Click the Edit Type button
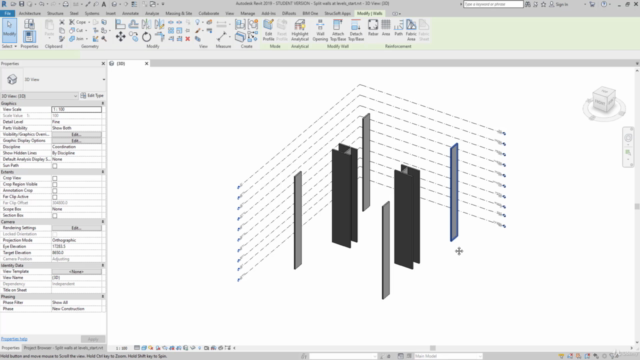Screen dimensions: 640x360 tap(92, 96)
